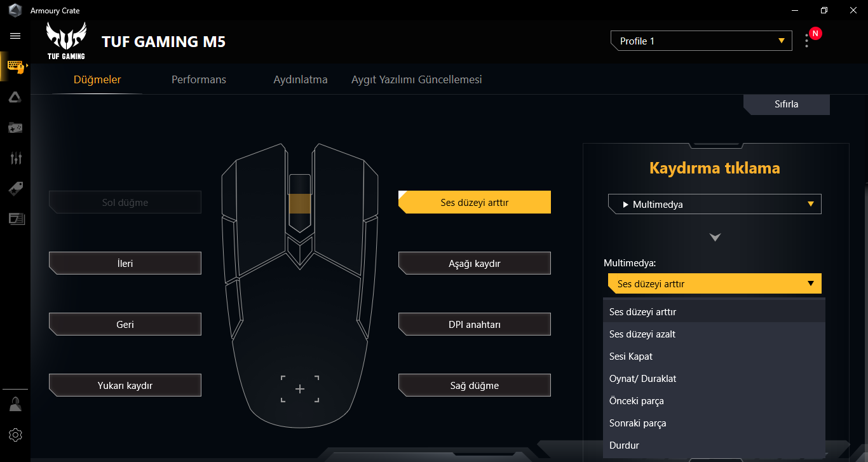Click the highlighted scroll wheel on mouse diagram
Viewport: 868px width, 462px height.
click(300, 204)
